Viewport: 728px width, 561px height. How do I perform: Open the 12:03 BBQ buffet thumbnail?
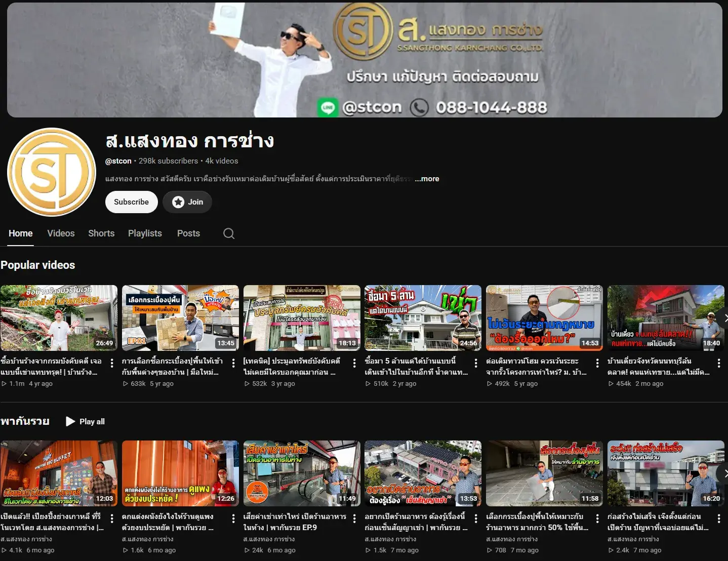tap(59, 473)
